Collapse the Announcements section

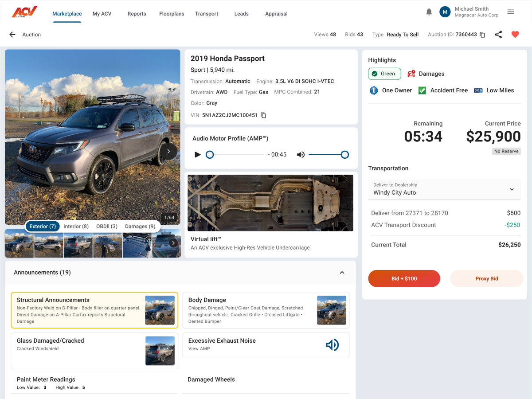(x=342, y=273)
